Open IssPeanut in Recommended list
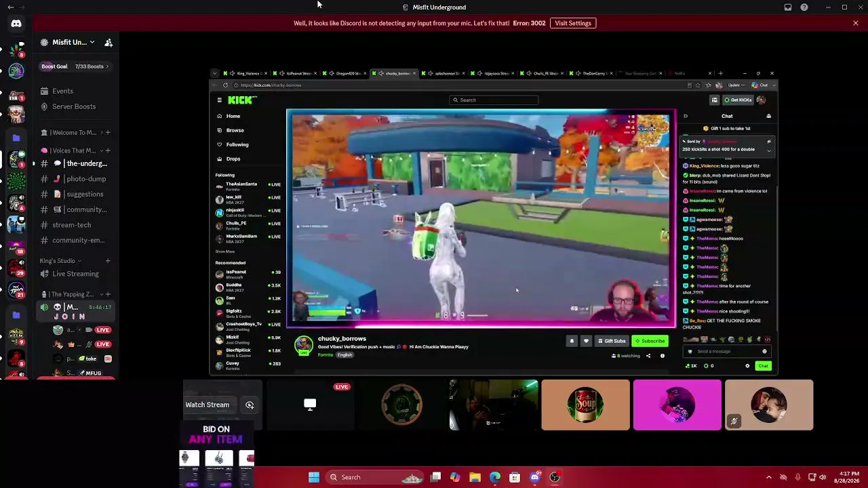 (248, 273)
